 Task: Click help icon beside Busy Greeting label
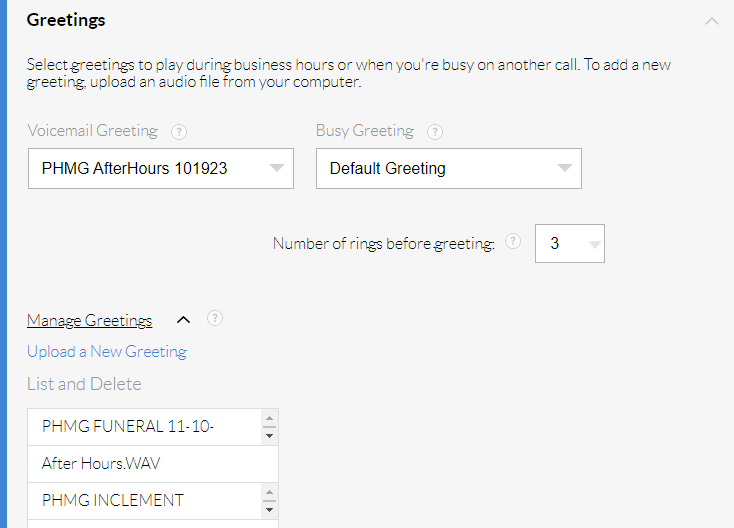[434, 131]
